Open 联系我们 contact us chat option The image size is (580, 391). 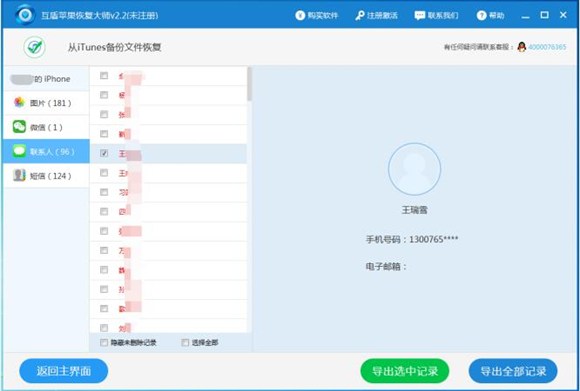[x=436, y=15]
